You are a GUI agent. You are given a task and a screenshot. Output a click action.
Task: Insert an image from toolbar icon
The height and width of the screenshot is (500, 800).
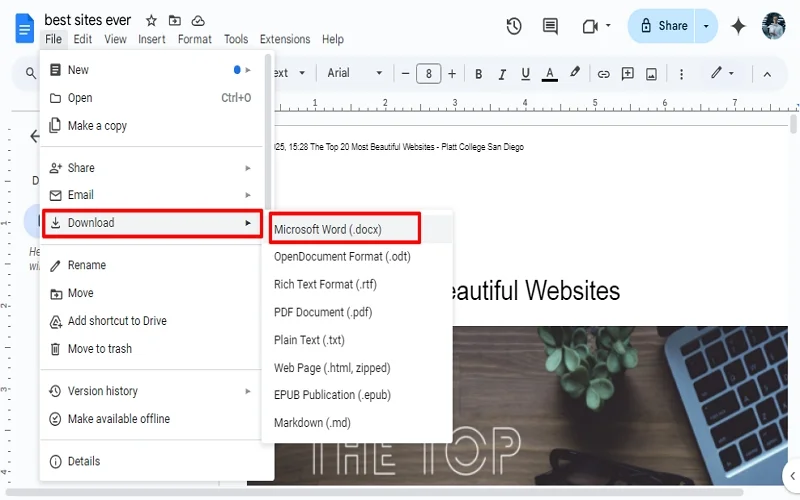pyautogui.click(x=652, y=74)
